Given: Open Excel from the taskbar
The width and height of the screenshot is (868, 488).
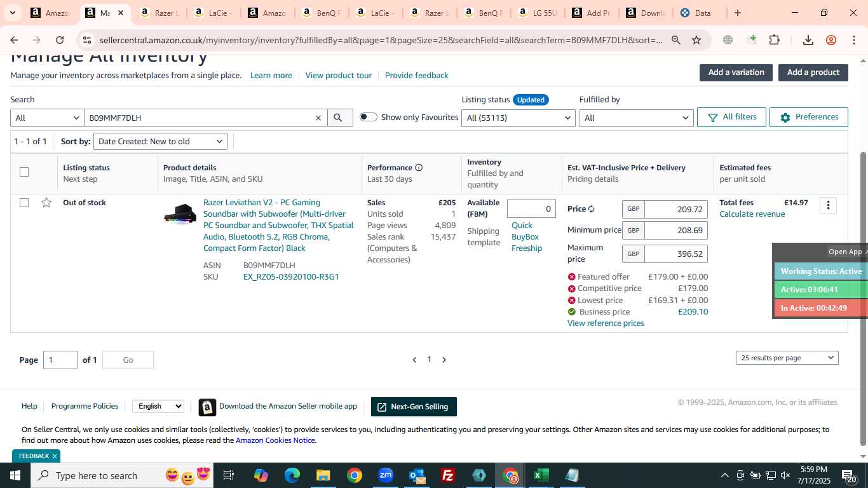Looking at the screenshot, I should point(541,475).
